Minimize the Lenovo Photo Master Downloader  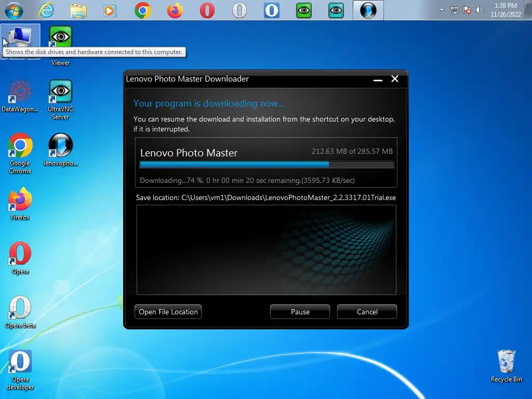click(378, 79)
